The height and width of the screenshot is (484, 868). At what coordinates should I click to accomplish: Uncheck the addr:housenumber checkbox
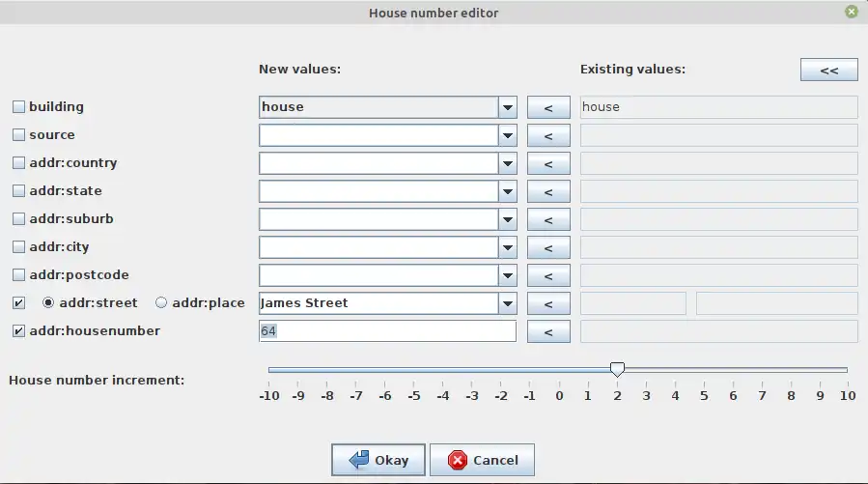(x=19, y=331)
